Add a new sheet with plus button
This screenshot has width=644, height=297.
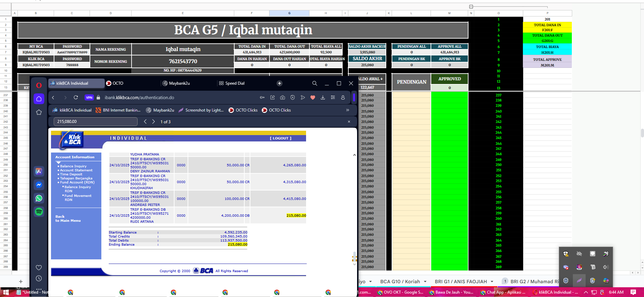21,282
